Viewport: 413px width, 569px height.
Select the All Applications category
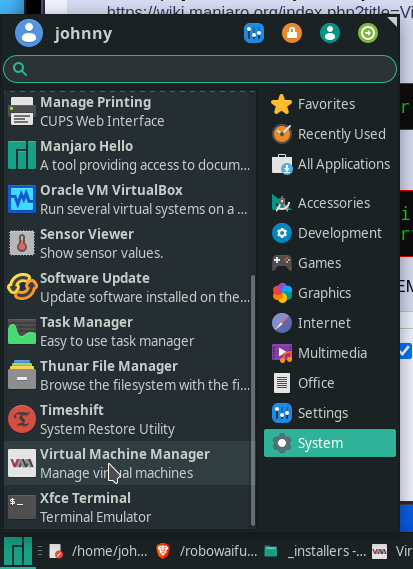330,164
